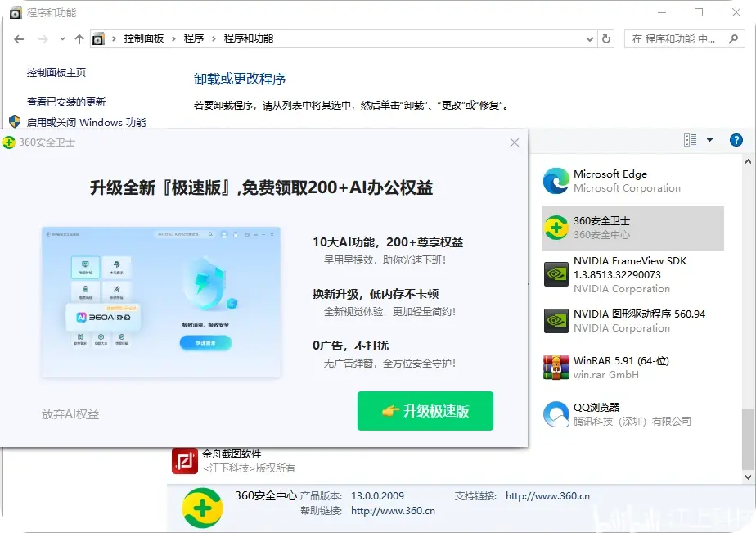756x533 pixels.
Task: Click the 360安全卫士 list icon
Action: (556, 228)
